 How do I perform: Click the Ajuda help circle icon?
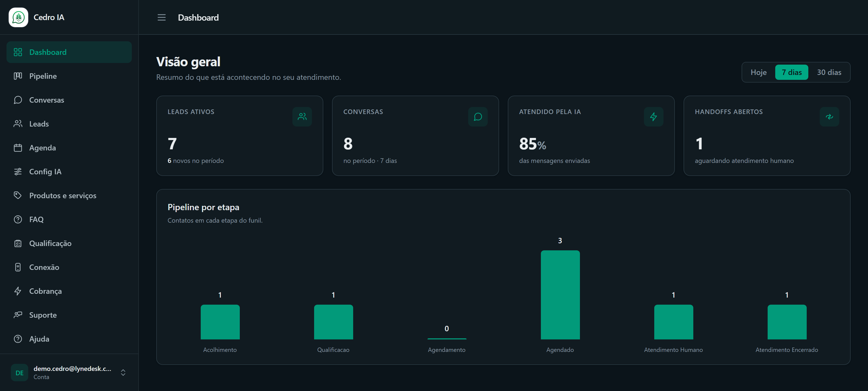(x=18, y=339)
